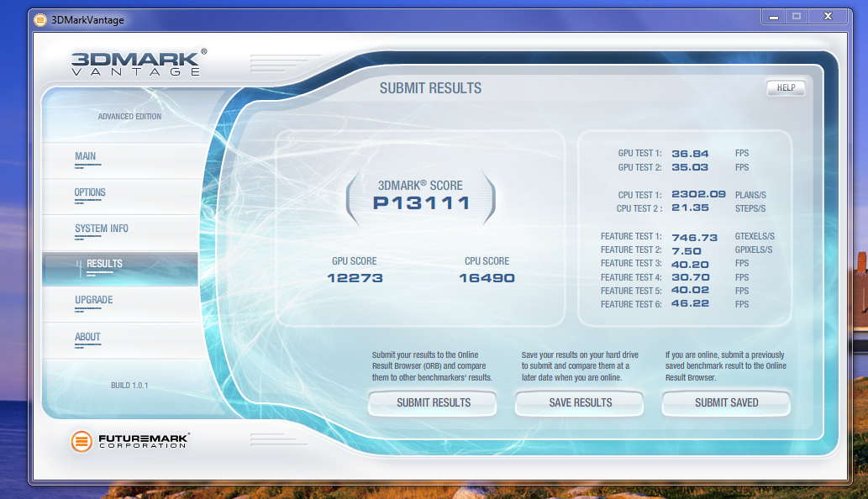This screenshot has width=868, height=499.
Task: Click the CPU score value 16490
Action: coord(487,278)
